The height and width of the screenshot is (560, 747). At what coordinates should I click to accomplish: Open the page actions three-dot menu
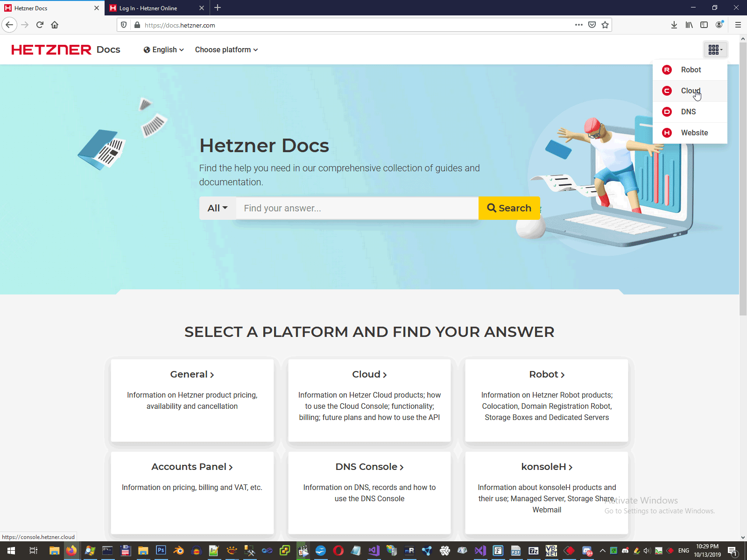tap(579, 25)
